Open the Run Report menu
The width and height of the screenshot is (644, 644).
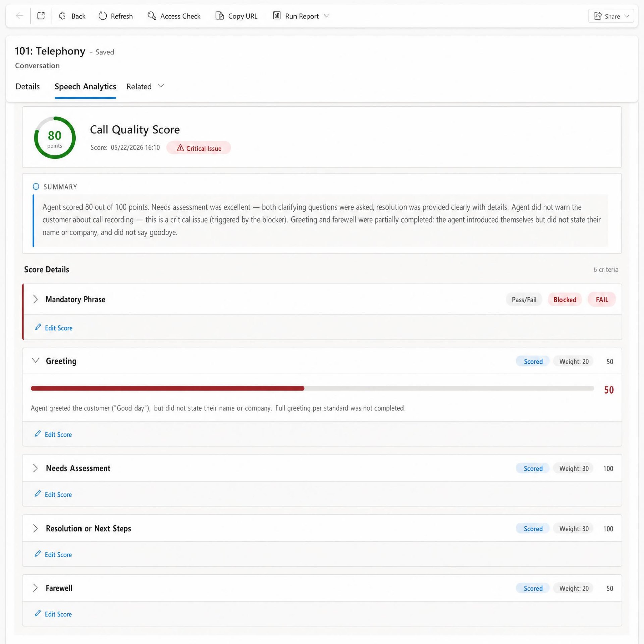pyautogui.click(x=301, y=16)
